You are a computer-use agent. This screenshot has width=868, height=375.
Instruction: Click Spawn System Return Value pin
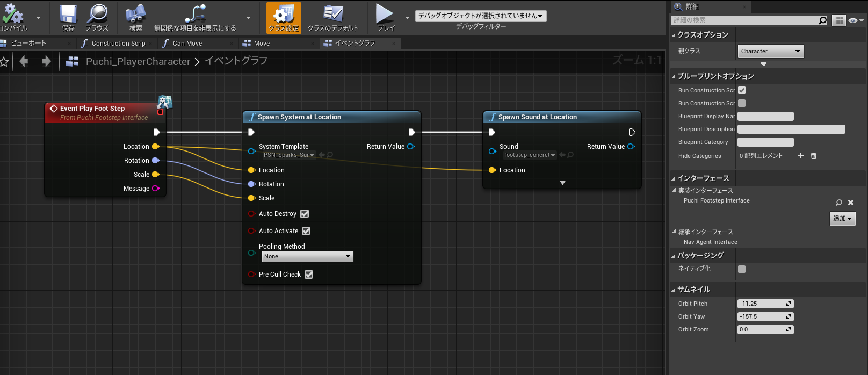(x=411, y=146)
